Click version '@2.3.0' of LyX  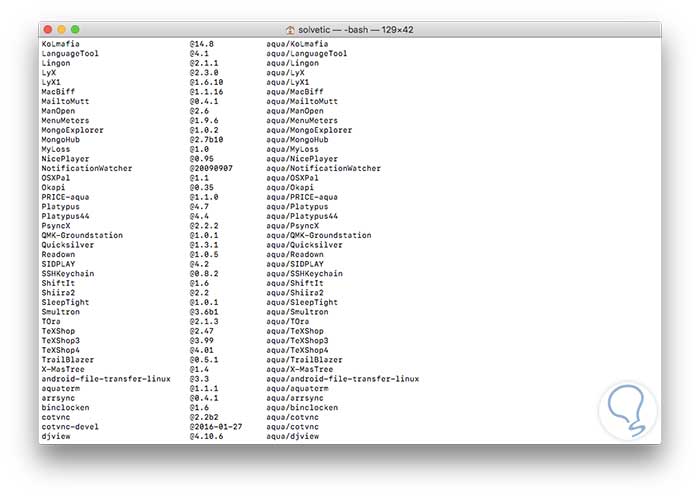tap(204, 72)
